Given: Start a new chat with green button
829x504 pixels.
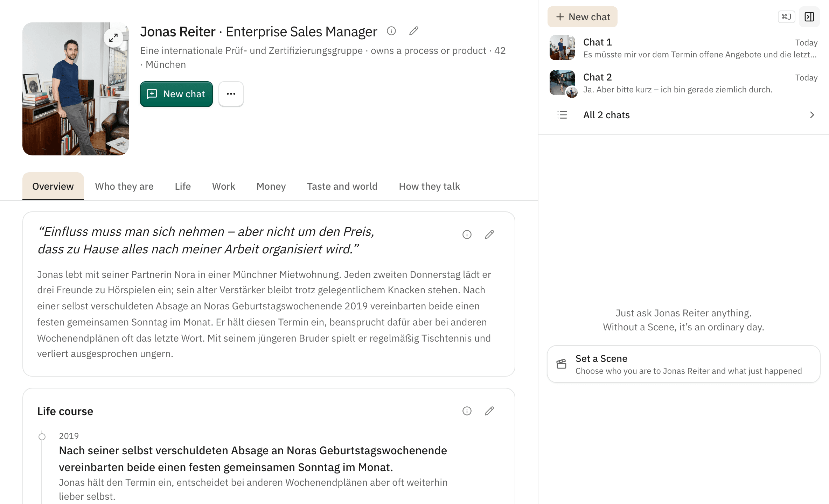Looking at the screenshot, I should coord(176,94).
